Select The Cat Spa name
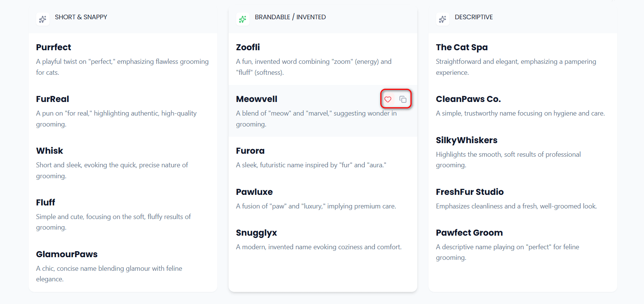Screen dimensions: 644x304 [x=462, y=48]
